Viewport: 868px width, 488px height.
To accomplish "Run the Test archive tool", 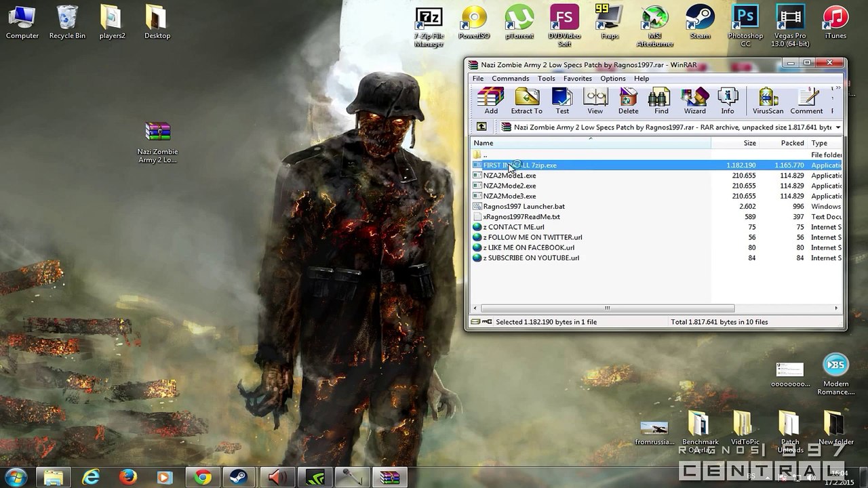I will pos(562,101).
